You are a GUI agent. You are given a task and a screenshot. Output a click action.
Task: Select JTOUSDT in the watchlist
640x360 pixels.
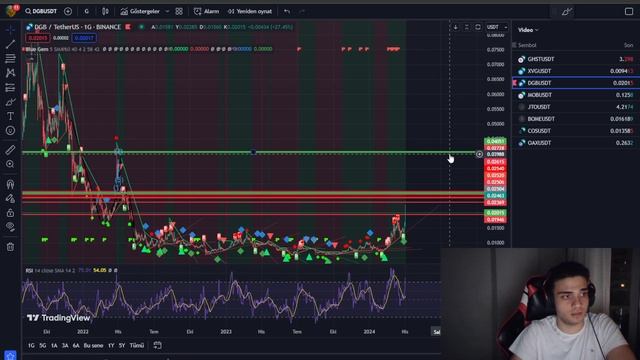(576, 107)
